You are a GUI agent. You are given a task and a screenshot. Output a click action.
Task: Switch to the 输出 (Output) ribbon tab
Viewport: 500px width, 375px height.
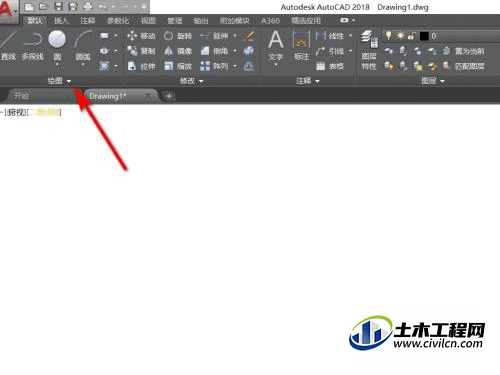(x=201, y=21)
